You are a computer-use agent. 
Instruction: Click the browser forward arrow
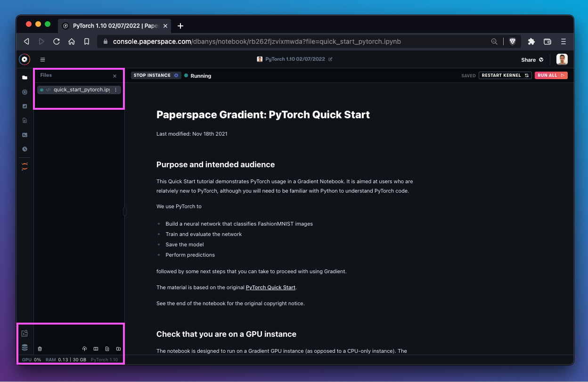(41, 41)
